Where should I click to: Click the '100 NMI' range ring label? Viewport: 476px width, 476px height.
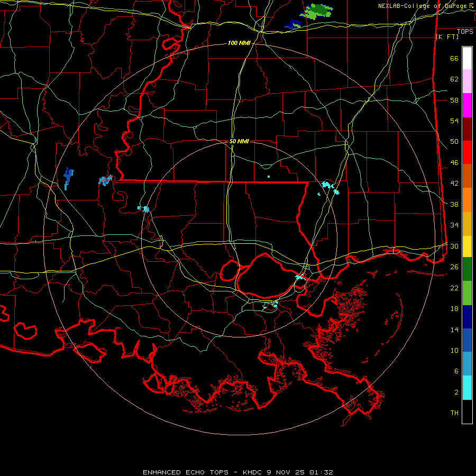[x=239, y=43]
